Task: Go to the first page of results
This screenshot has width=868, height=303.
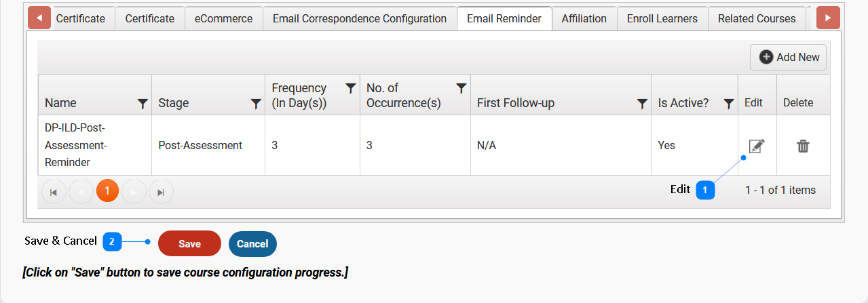Action: (54, 192)
